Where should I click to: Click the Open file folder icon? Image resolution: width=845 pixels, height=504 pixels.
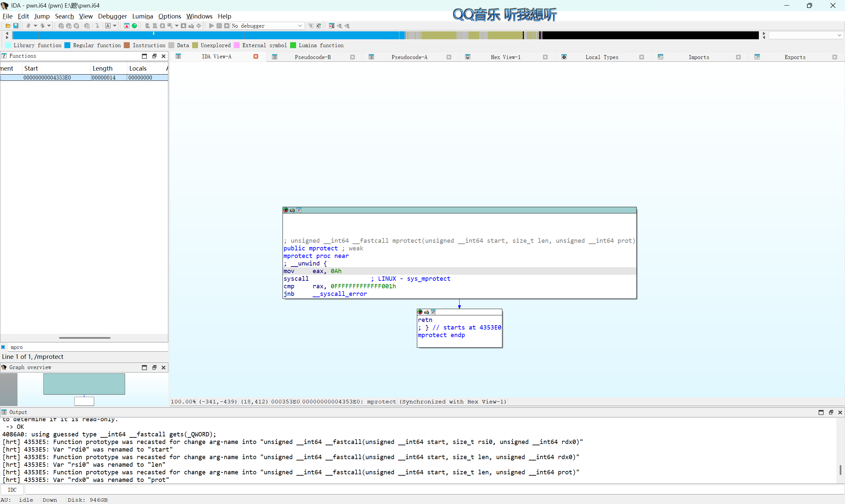coord(8,26)
